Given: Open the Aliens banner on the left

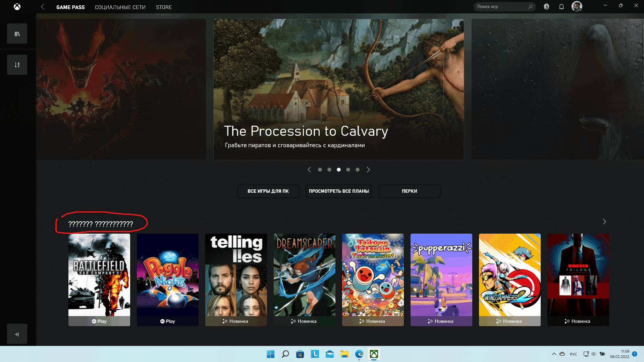Looking at the screenshot, I should click(x=121, y=89).
